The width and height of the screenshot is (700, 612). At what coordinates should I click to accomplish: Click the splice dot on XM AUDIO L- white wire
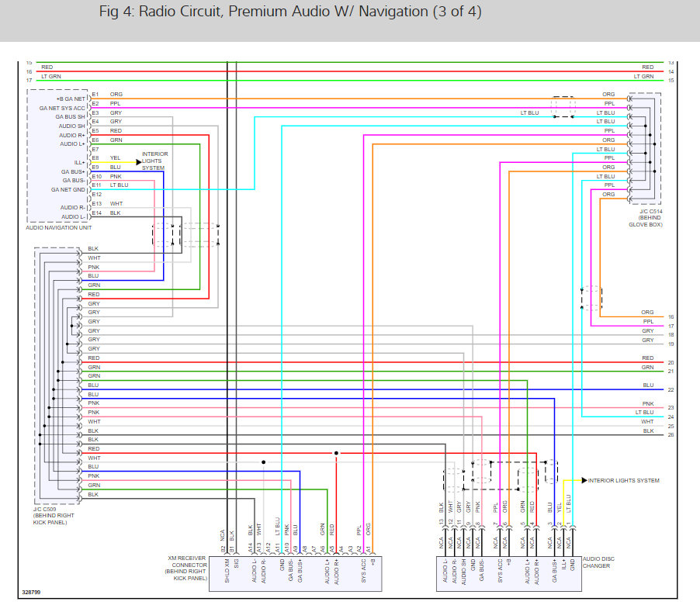(263, 462)
